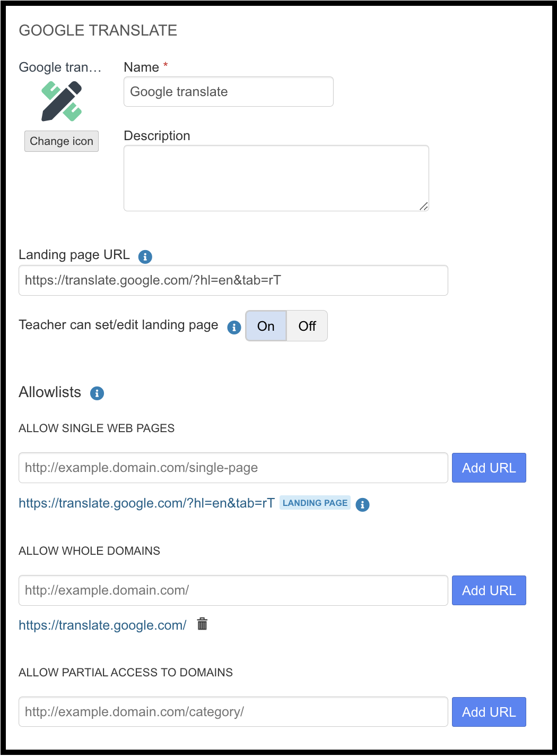Click the single web page URL input
557x756 pixels.
pyautogui.click(x=233, y=468)
